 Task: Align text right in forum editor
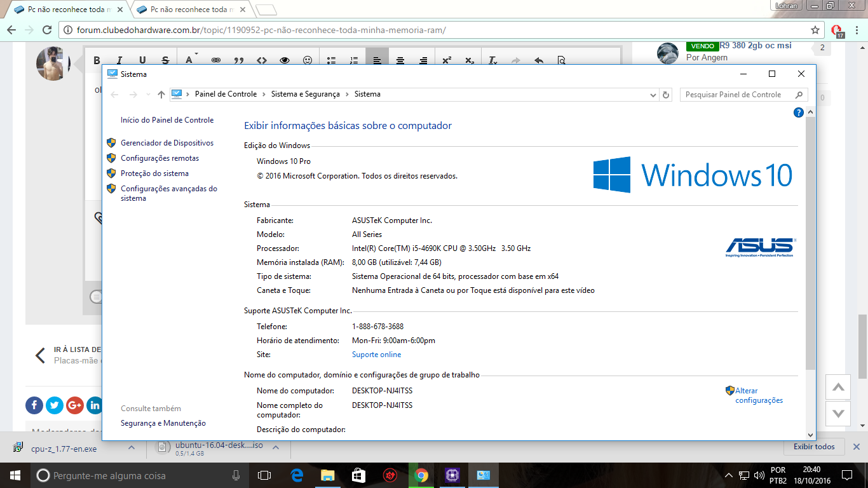pos(423,60)
